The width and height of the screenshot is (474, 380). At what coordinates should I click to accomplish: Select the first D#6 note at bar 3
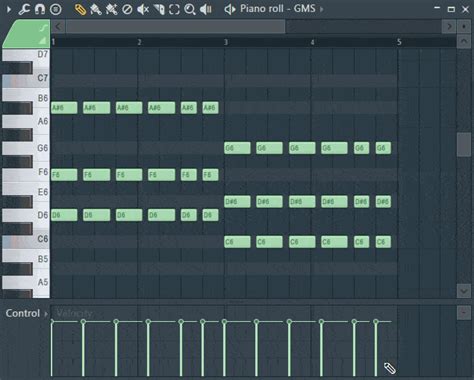tap(237, 202)
